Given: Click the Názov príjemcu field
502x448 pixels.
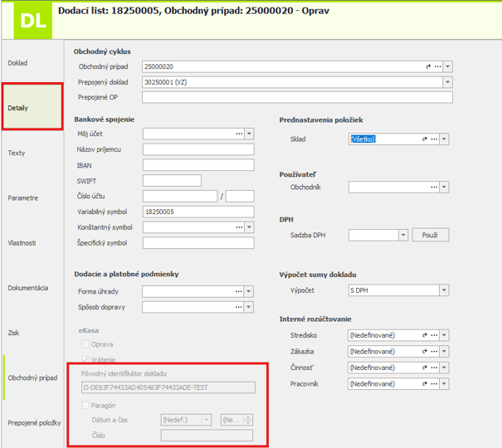Looking at the screenshot, I should (x=198, y=149).
